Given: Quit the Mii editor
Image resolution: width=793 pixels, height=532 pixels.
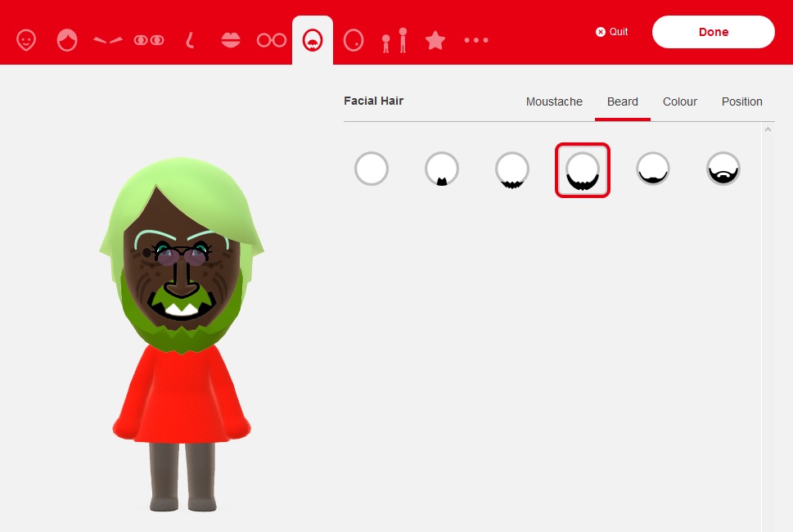Looking at the screenshot, I should 612,32.
